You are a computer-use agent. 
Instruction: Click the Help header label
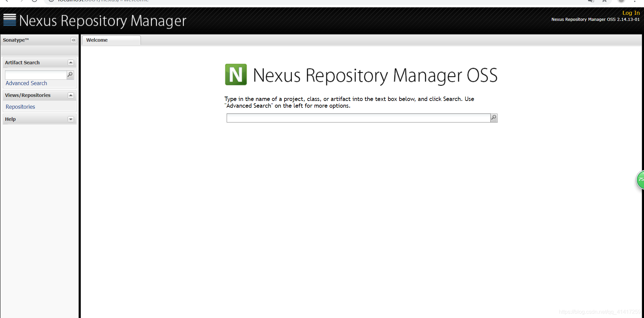[x=10, y=119]
